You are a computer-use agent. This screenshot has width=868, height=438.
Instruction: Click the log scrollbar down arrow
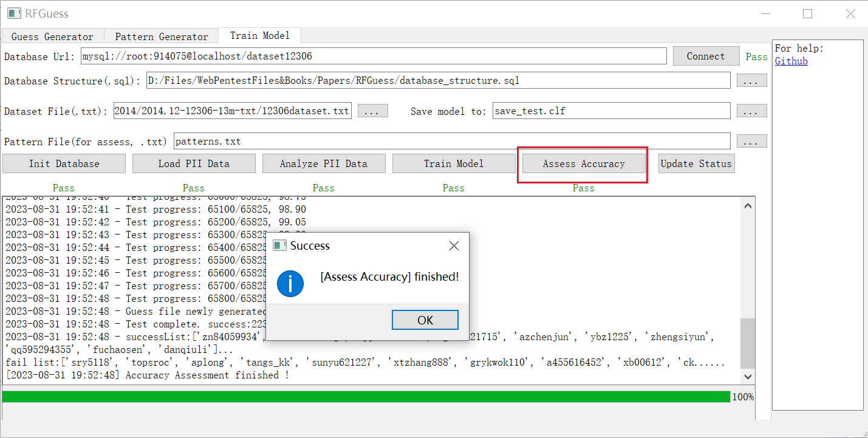click(x=748, y=376)
